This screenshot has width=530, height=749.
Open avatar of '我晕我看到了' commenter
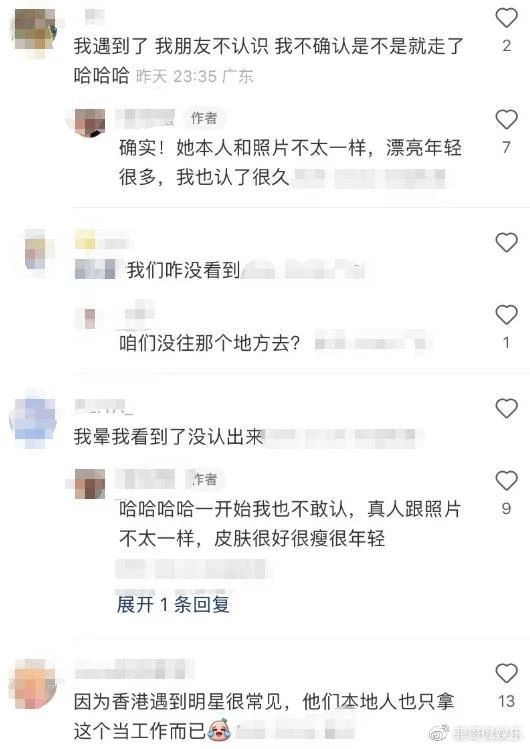[33, 419]
